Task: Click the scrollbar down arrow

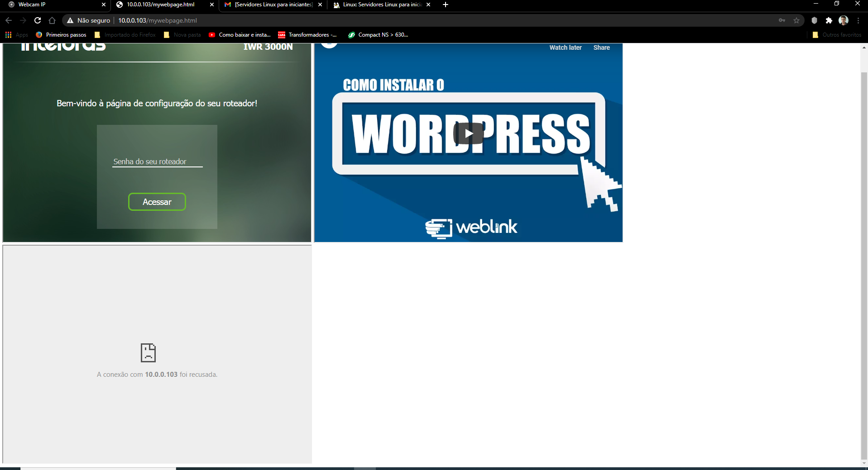Action: (864, 463)
